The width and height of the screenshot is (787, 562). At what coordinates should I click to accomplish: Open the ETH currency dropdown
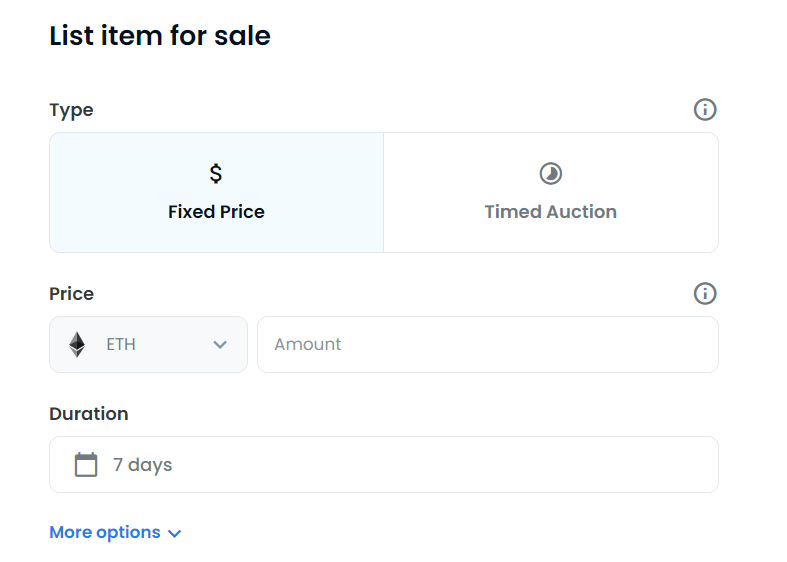(x=148, y=345)
